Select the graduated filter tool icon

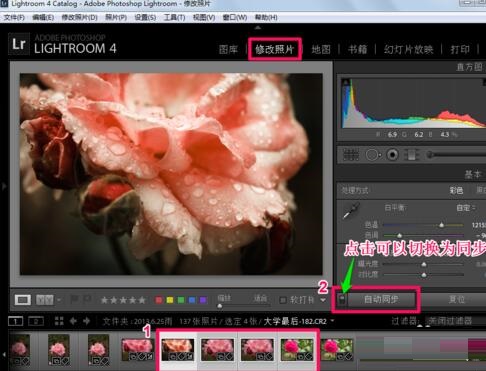[x=412, y=155]
